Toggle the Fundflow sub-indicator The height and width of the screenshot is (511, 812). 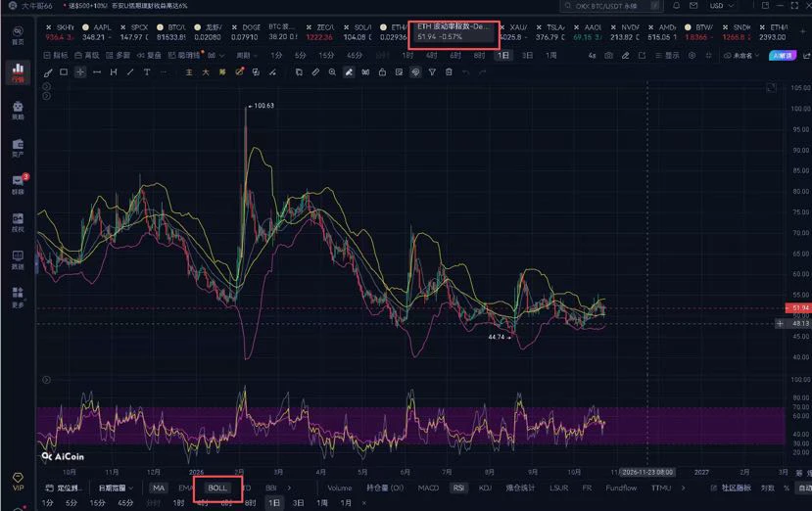click(621, 488)
